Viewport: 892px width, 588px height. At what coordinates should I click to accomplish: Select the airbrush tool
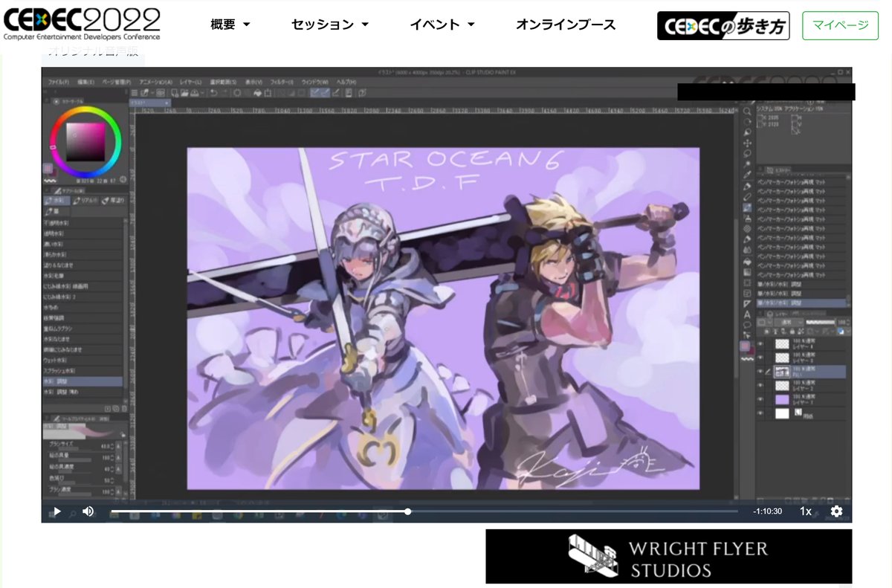point(747,219)
